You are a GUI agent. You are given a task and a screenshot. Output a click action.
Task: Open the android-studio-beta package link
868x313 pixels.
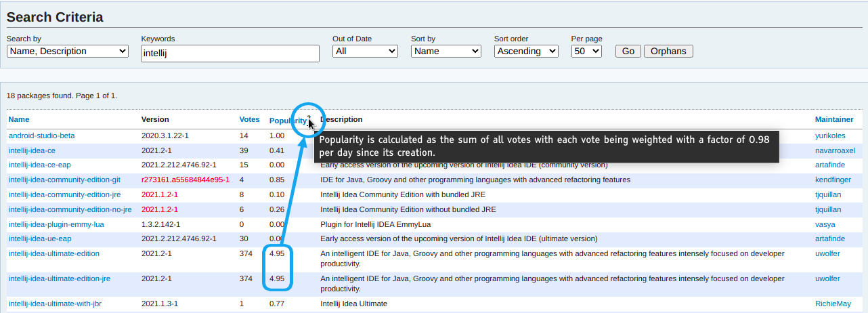pos(42,135)
